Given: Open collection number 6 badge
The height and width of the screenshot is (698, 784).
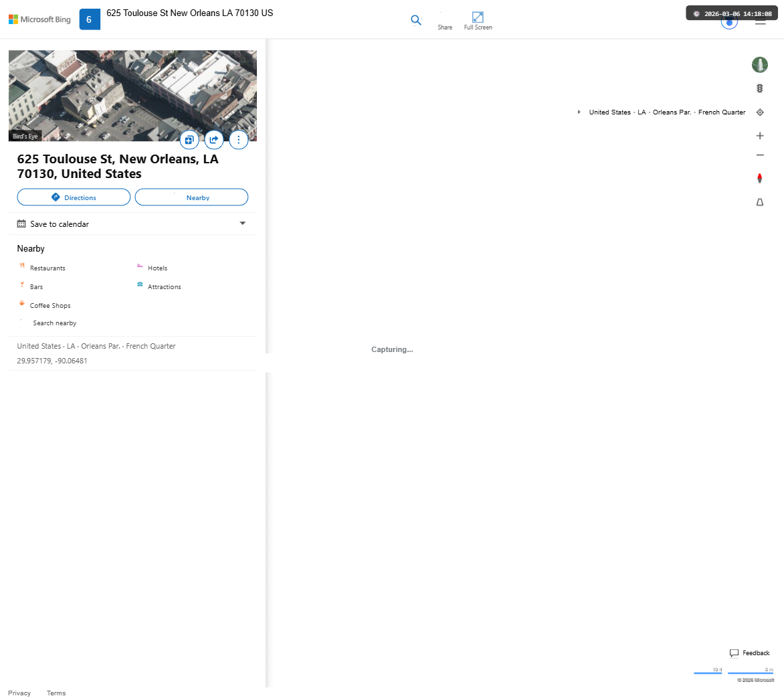Looking at the screenshot, I should click(90, 19).
